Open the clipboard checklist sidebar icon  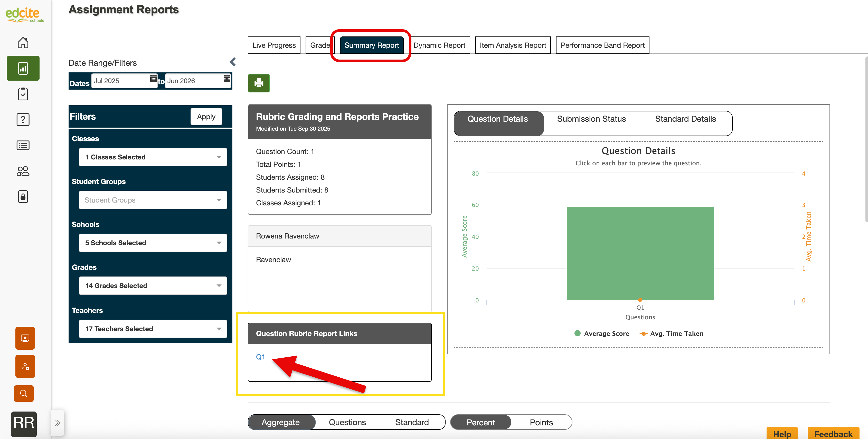(23, 94)
